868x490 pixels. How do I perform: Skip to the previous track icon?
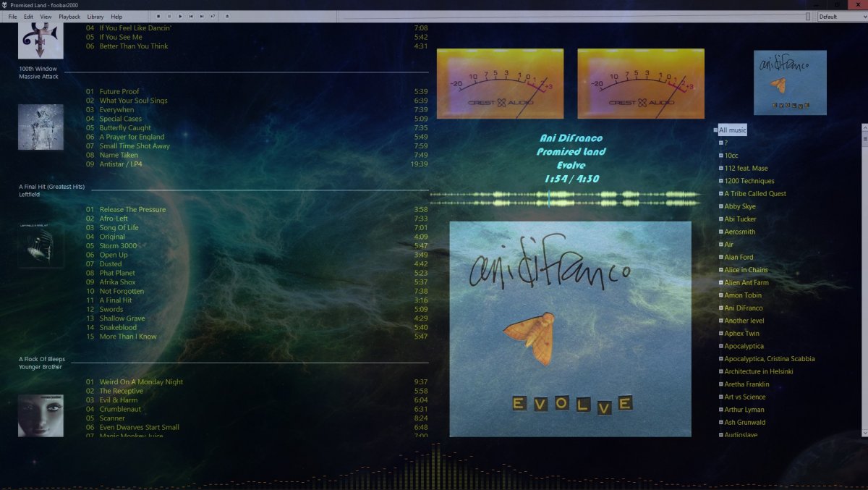click(x=191, y=16)
